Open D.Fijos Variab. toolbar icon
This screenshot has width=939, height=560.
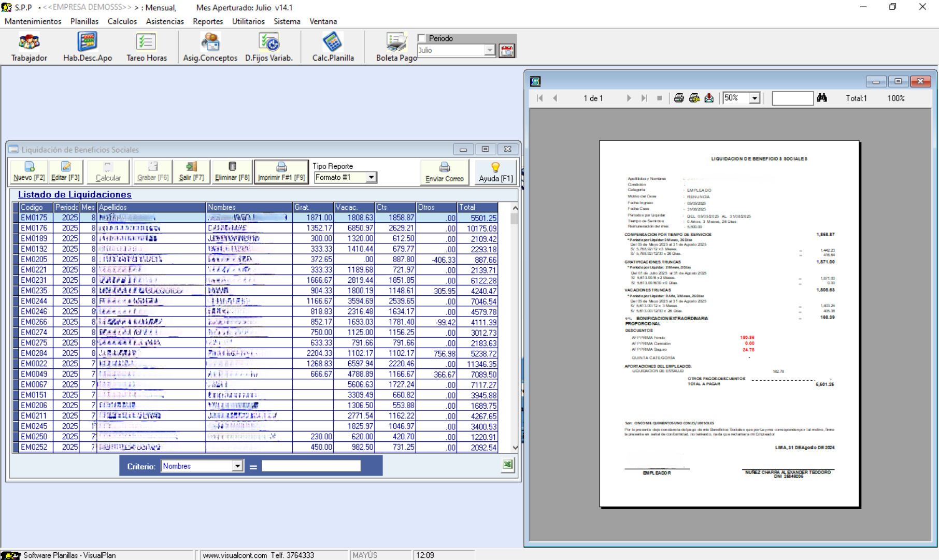tap(269, 47)
